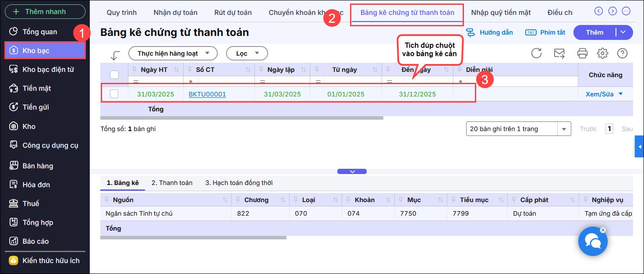Viewport: 644px width, 274px height.
Task: Sort by the Nguồn column in detail grid
Action: point(225,200)
